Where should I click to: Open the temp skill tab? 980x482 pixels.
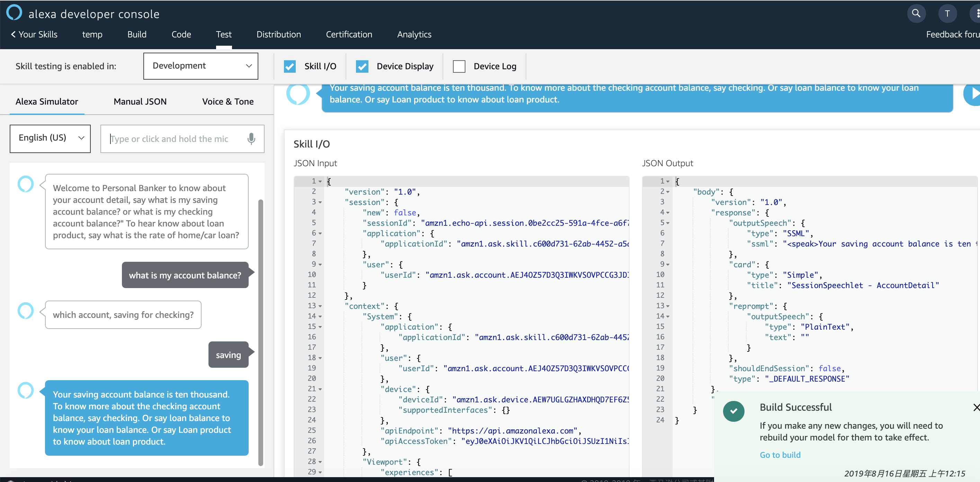tap(92, 35)
